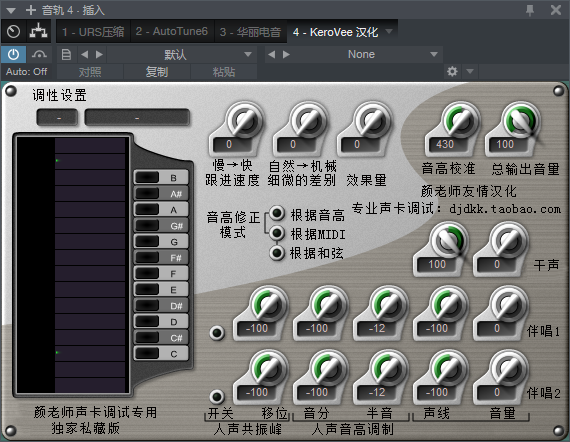Click the 伴唱1 音分 knob
Screen dimensions: 570x442
pyautogui.click(x=329, y=304)
